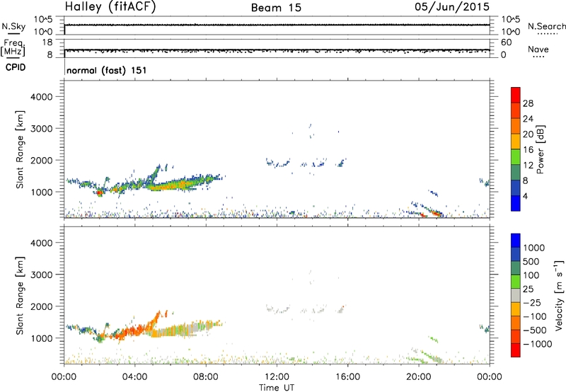Click the 'Slant Range [km]' label of power panel

coord(20,149)
